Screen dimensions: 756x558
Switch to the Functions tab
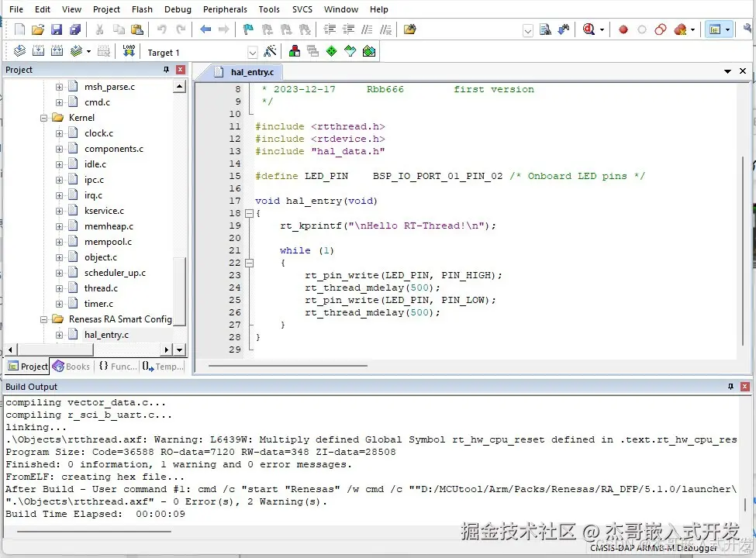tap(118, 367)
